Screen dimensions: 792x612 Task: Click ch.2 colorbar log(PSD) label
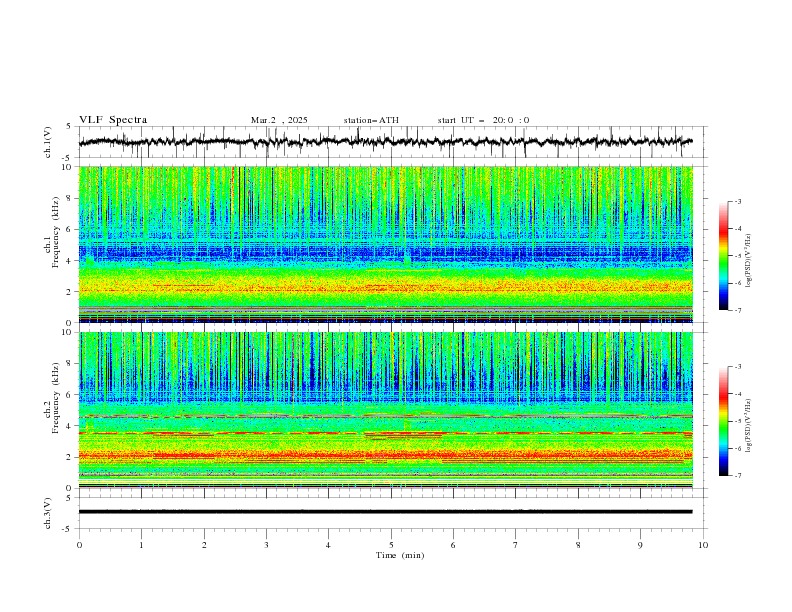[749, 426]
